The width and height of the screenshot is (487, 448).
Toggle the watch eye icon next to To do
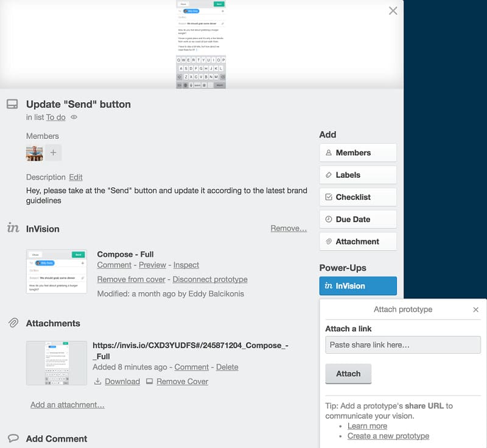[x=74, y=117]
